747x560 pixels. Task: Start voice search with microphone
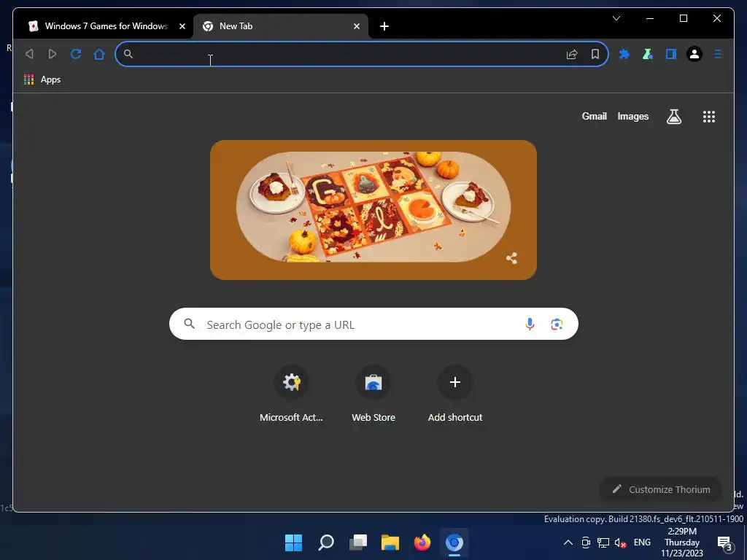pyautogui.click(x=530, y=324)
